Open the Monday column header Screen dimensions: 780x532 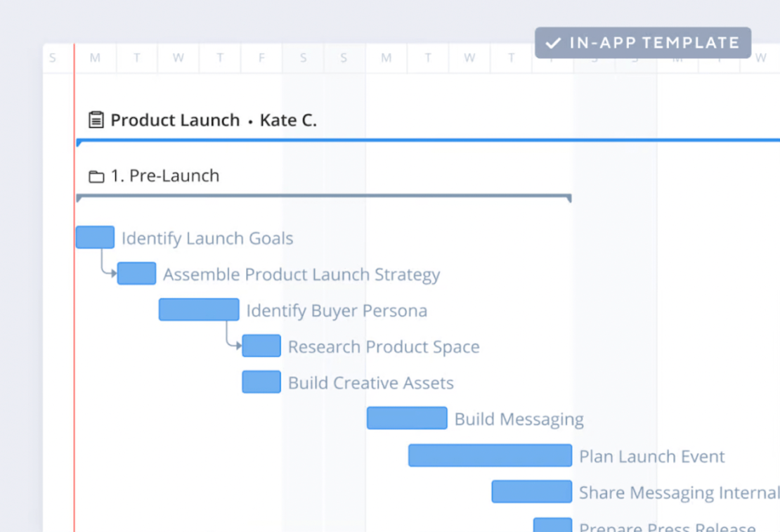pyautogui.click(x=95, y=58)
